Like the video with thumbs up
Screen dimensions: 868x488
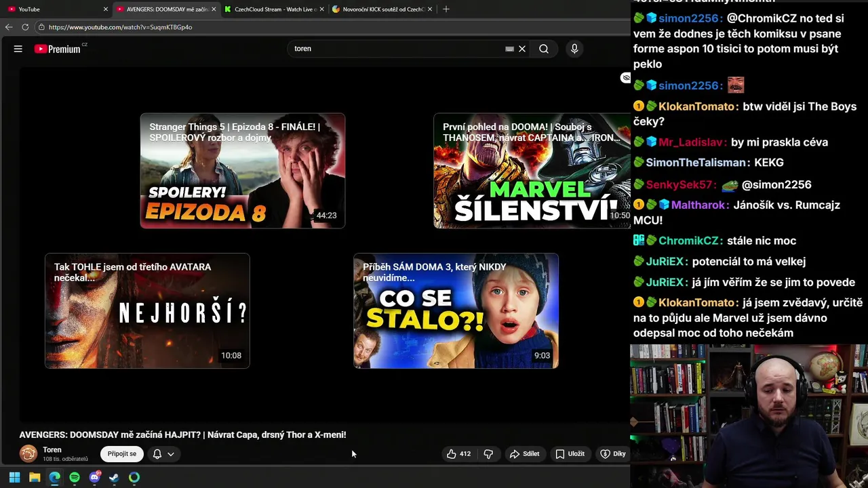click(x=458, y=454)
